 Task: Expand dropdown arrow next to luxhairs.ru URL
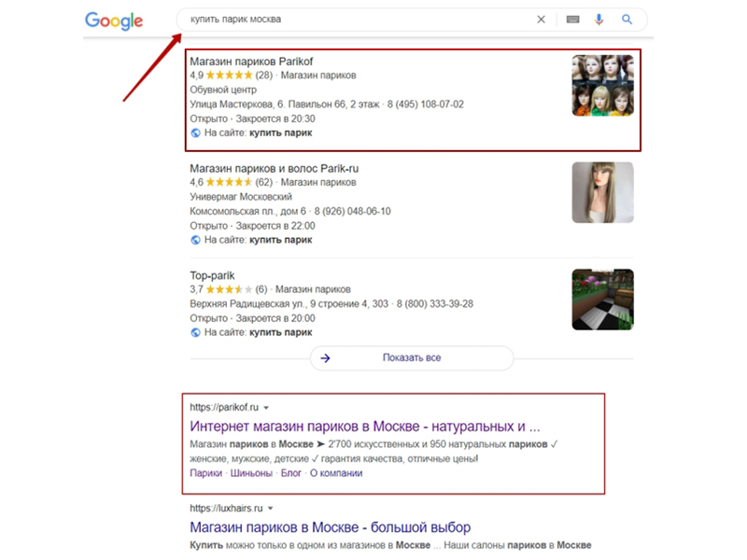click(x=271, y=509)
